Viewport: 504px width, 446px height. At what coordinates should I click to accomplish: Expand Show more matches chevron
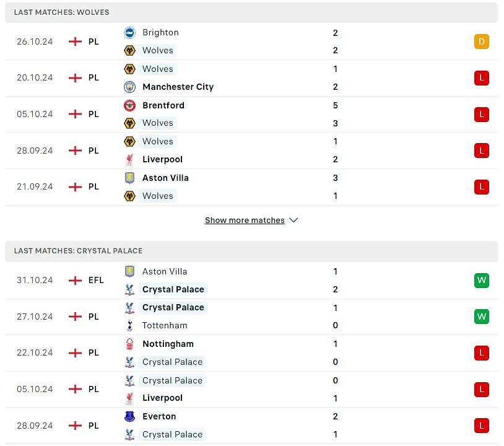point(293,220)
